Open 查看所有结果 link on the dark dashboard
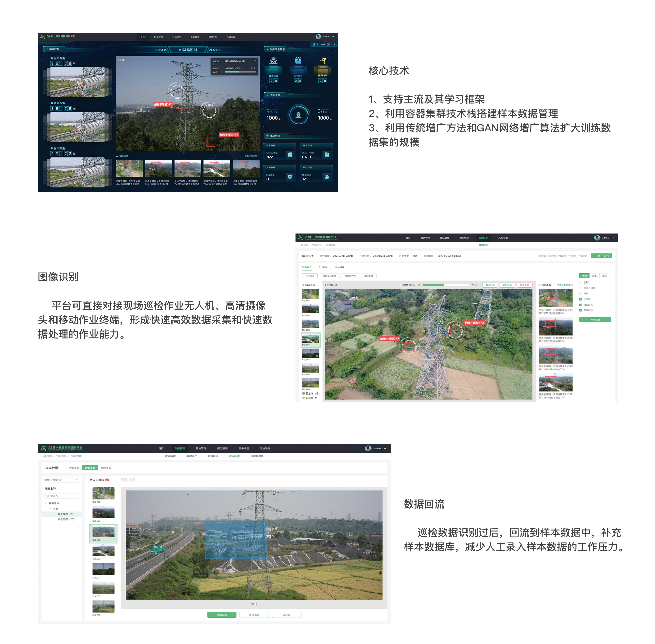655x644 pixels. point(252,156)
